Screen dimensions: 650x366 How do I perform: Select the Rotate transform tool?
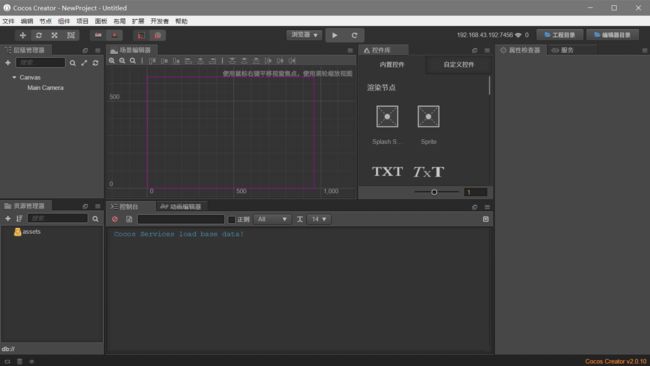[39, 35]
